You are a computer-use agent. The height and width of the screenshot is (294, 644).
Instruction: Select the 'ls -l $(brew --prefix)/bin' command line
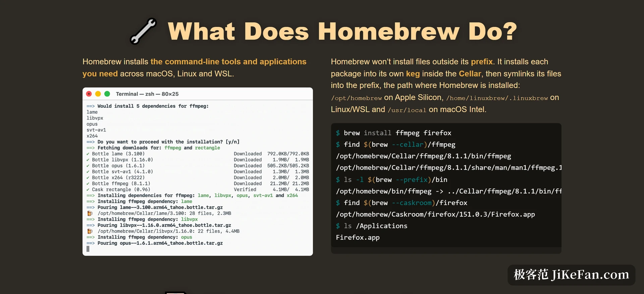click(x=391, y=180)
